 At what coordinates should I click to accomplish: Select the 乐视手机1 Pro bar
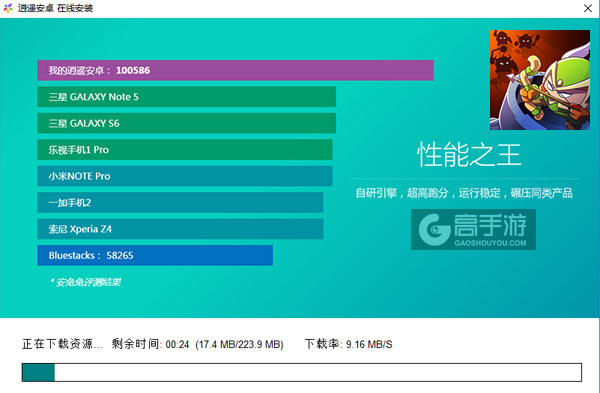coord(185,150)
